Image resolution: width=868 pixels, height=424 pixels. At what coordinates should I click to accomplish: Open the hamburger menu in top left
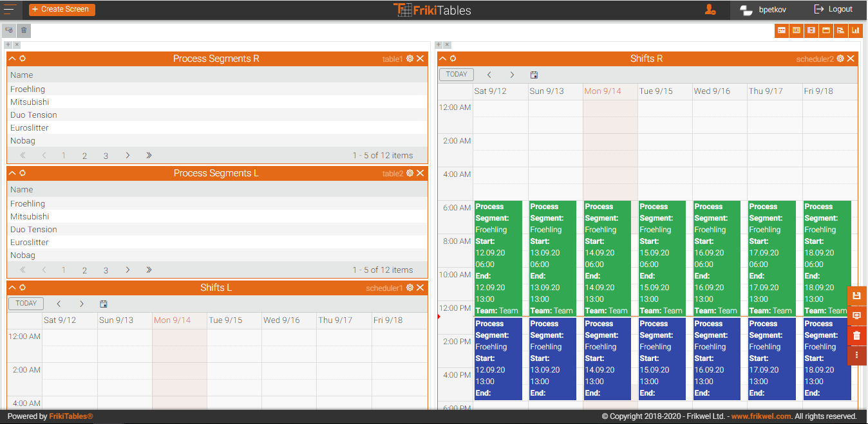click(x=10, y=10)
